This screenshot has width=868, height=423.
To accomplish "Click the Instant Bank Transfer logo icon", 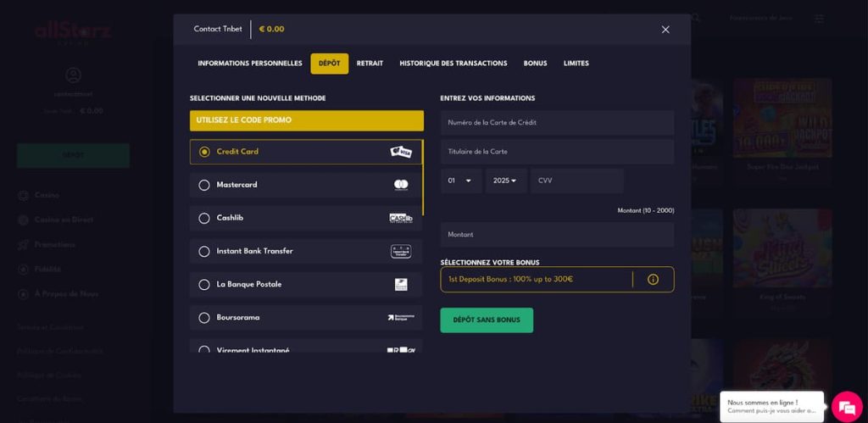I will (x=401, y=252).
